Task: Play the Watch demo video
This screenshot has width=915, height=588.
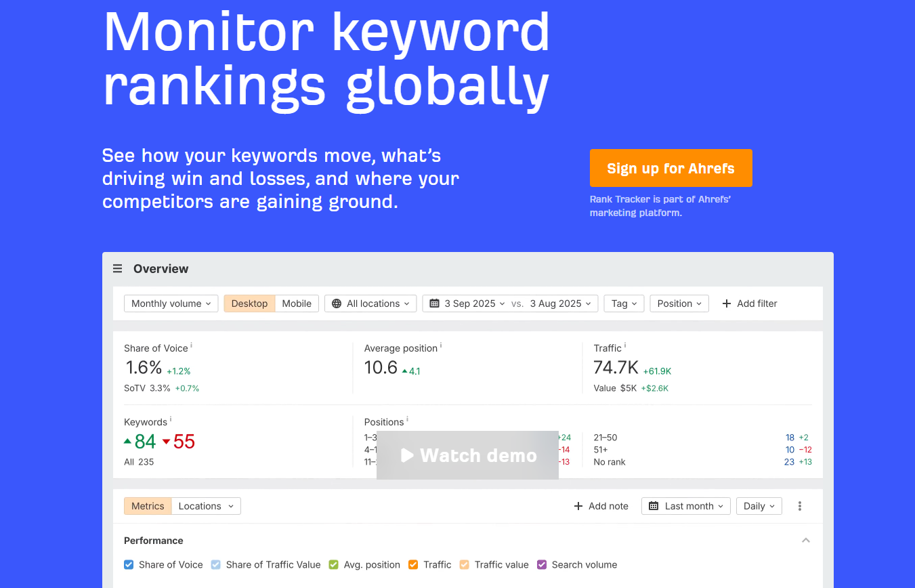Action: [468, 455]
